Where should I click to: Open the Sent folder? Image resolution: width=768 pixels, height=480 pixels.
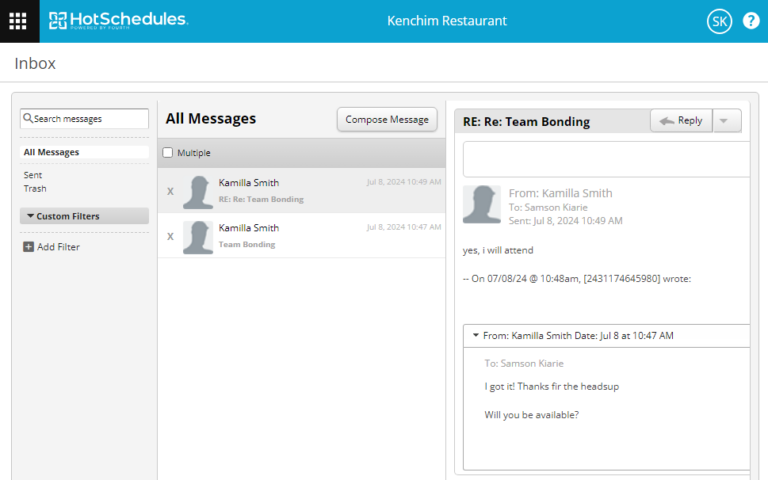33,175
